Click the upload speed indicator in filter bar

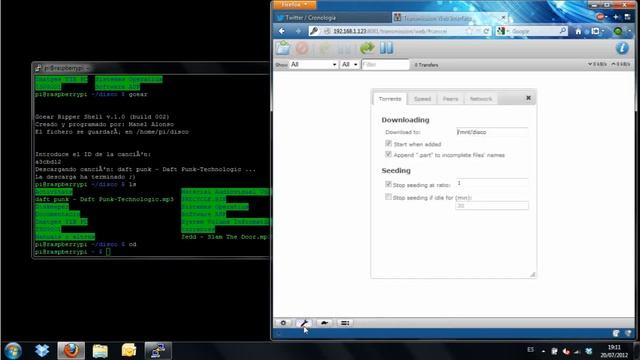[x=620, y=64]
